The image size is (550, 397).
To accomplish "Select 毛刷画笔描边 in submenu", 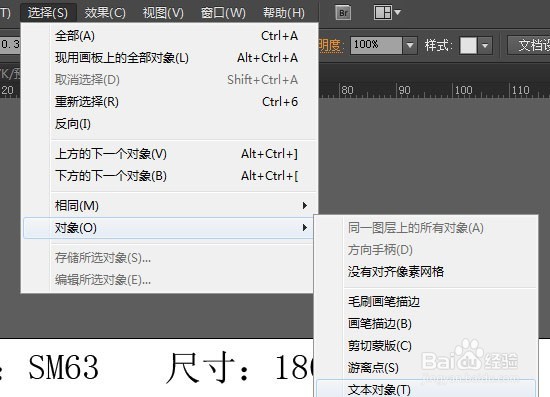I will [426, 302].
